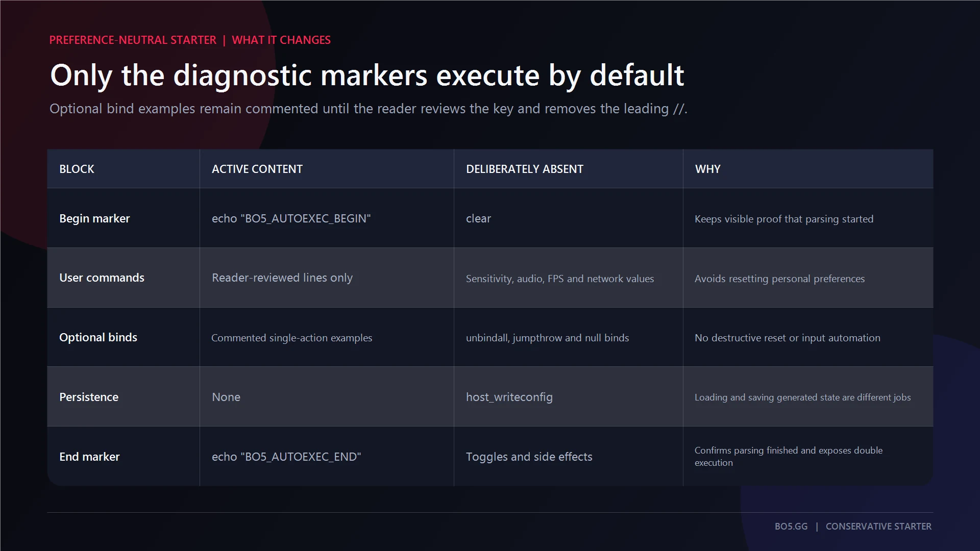Image resolution: width=980 pixels, height=551 pixels.
Task: Click the 'clear' cell
Action: pyautogui.click(x=478, y=218)
